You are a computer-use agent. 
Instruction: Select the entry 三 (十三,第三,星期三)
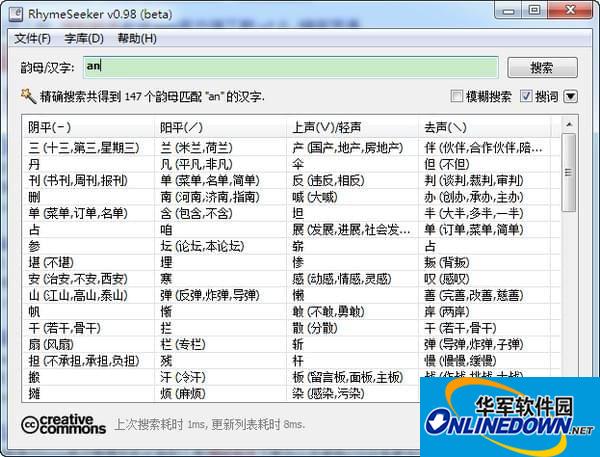(84, 148)
